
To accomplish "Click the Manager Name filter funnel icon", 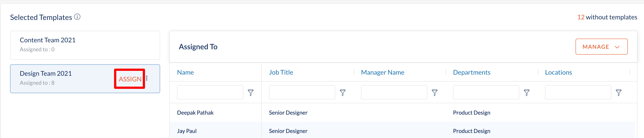I will click(x=434, y=93).
